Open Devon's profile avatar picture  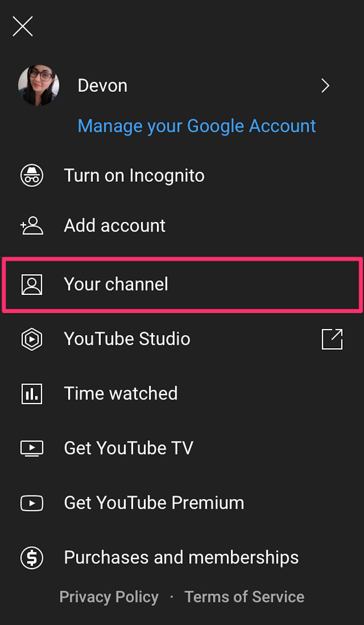[39, 86]
